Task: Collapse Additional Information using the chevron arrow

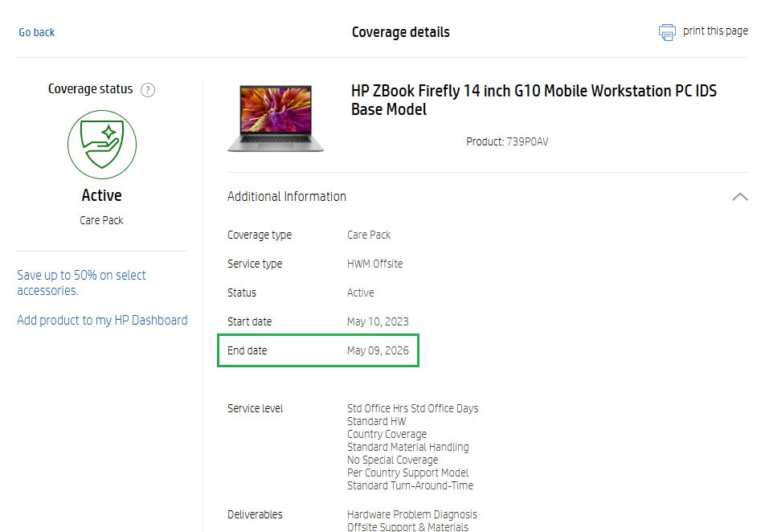Action: point(739,197)
